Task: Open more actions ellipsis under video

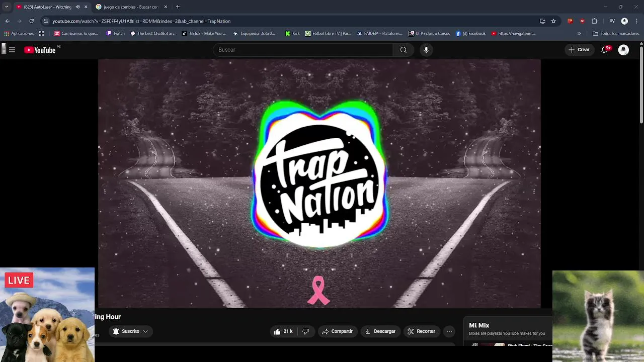Action: [449, 331]
